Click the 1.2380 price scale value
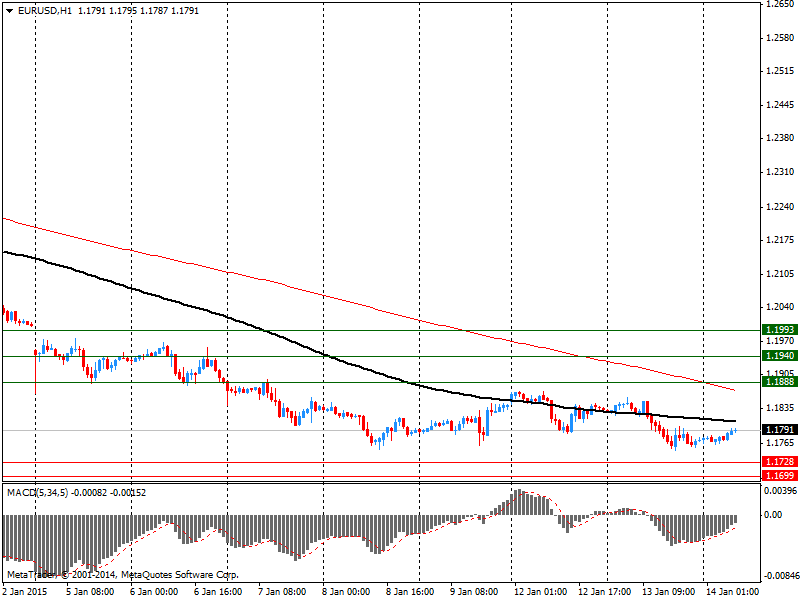This screenshot has width=800, height=600. (780, 138)
